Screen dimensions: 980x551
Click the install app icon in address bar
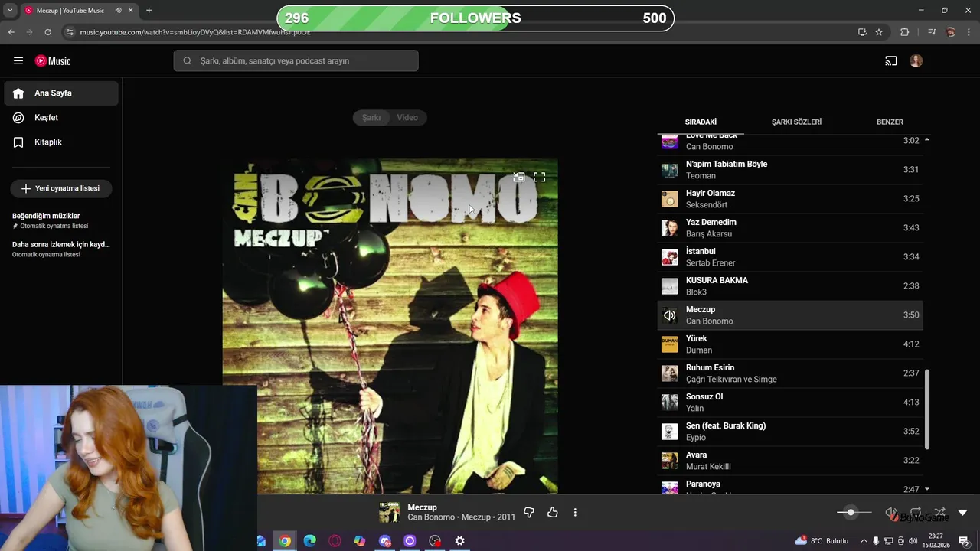(x=862, y=32)
